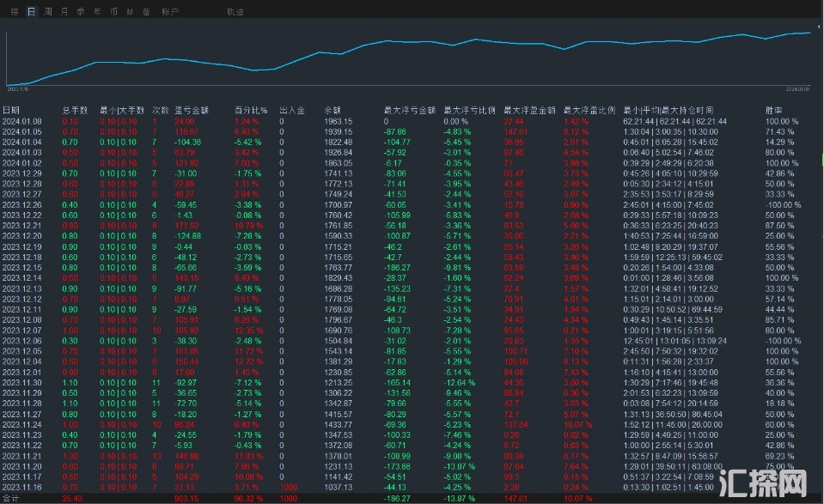This screenshot has width=824, height=504.
Task: Click win rate 18.18 %
Action: coord(780,404)
